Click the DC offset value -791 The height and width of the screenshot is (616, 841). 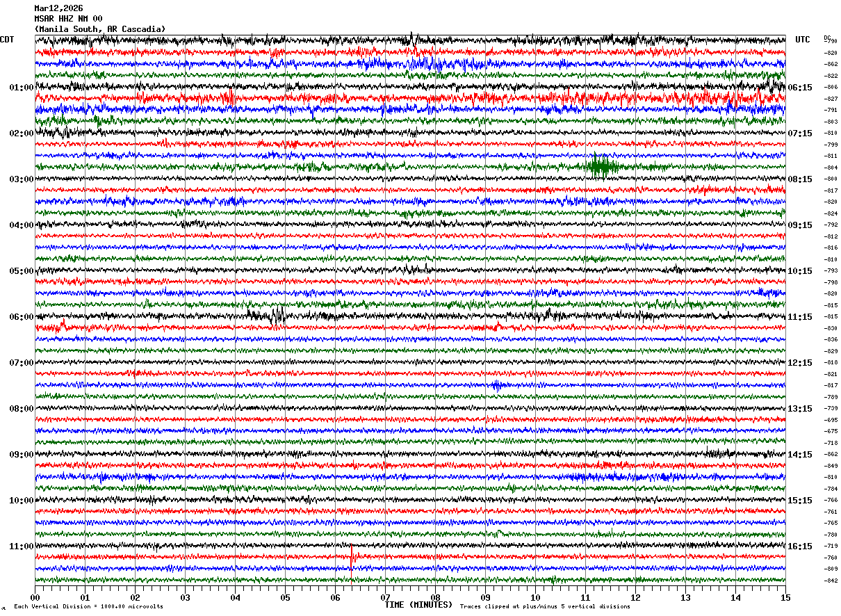pos(831,111)
